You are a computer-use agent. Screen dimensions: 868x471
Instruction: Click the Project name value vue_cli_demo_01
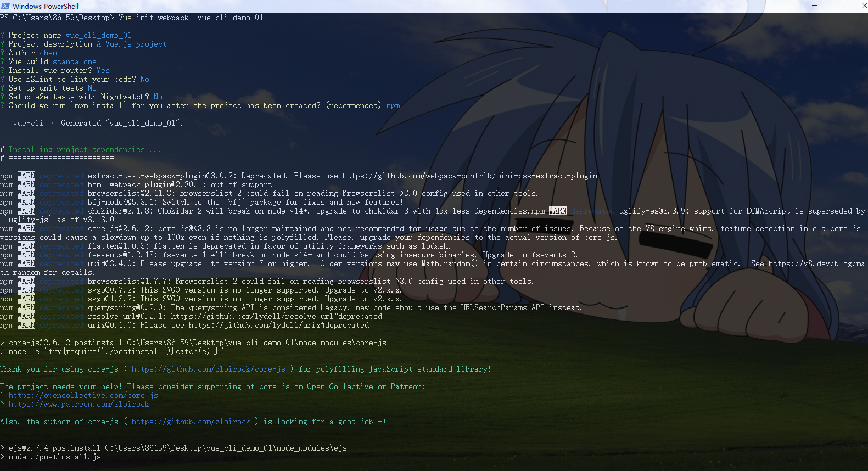tap(99, 35)
